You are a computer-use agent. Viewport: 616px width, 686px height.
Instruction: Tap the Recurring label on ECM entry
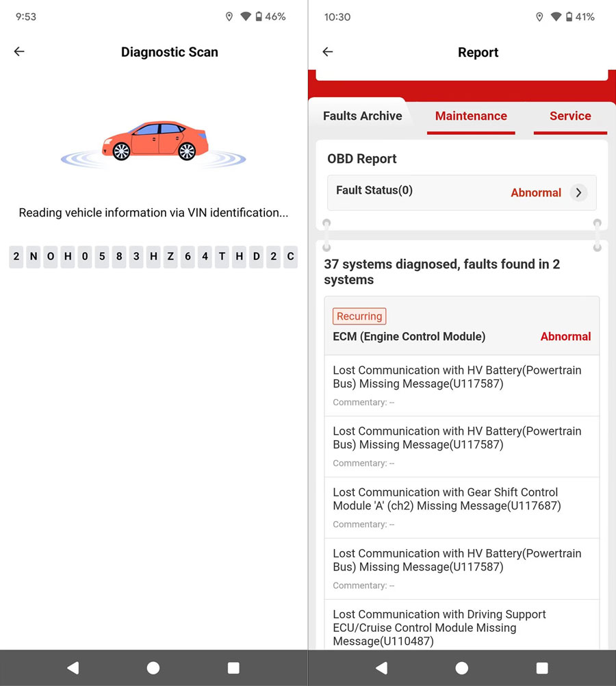point(359,316)
